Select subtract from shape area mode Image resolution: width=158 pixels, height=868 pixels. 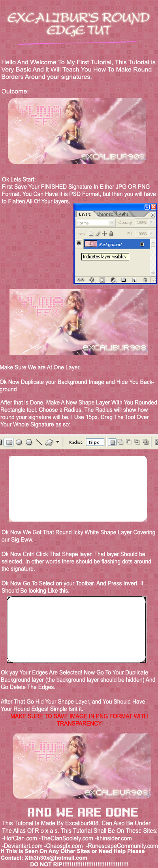point(128,442)
